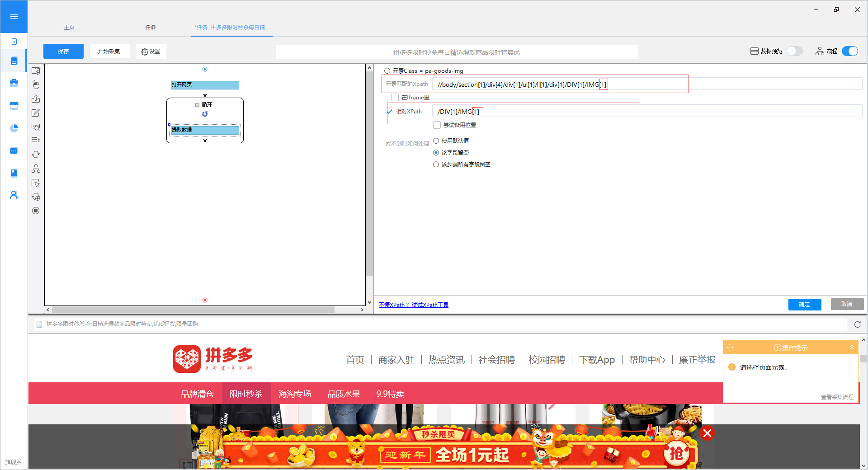Select the Pinduoduo flash sale task tab

tap(231, 28)
